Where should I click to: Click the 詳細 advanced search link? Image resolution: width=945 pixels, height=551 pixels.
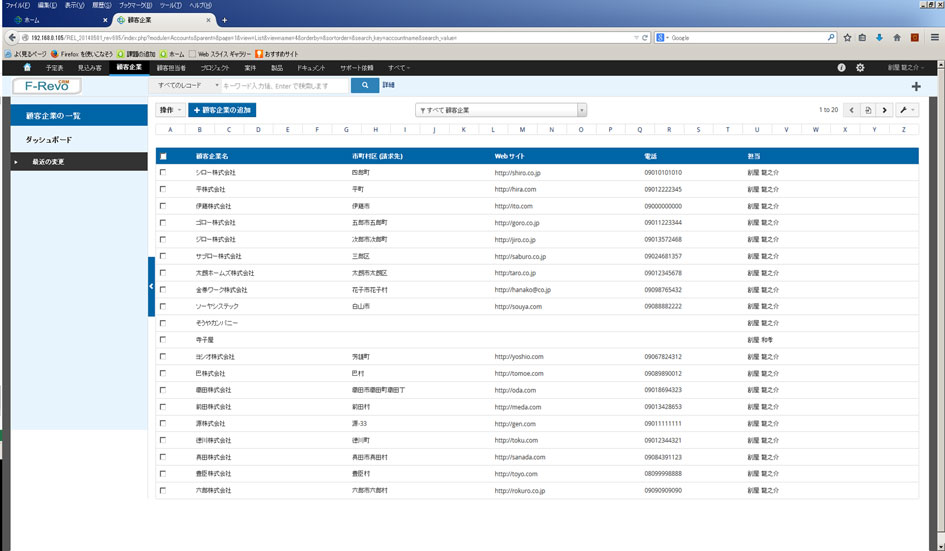[x=388, y=85]
